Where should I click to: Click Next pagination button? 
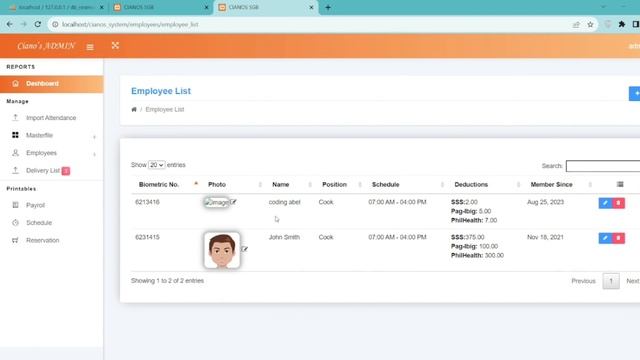coord(633,281)
